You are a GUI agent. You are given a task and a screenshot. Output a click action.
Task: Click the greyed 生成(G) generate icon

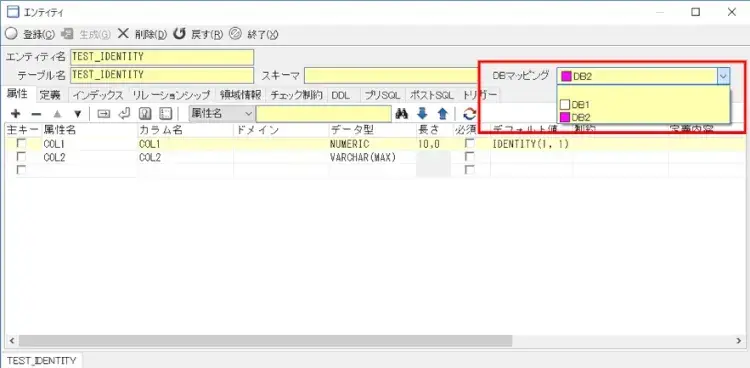coord(67,34)
